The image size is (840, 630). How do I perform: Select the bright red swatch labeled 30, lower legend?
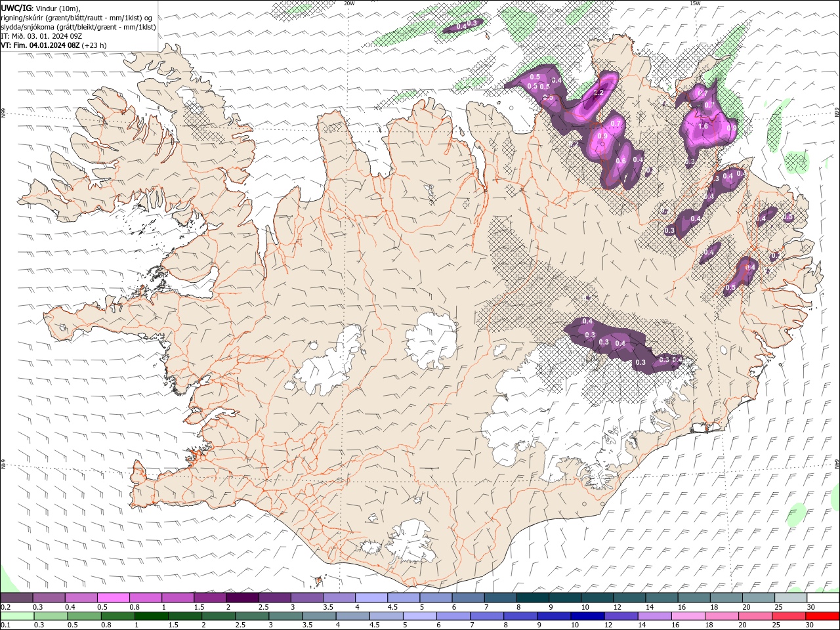pos(822,616)
